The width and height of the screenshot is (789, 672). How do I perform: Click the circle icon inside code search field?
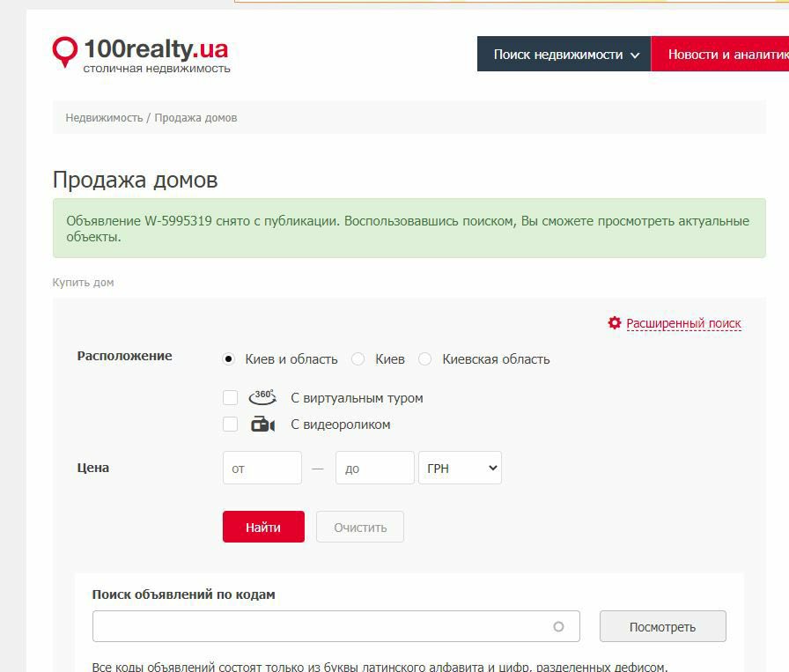[x=558, y=627]
